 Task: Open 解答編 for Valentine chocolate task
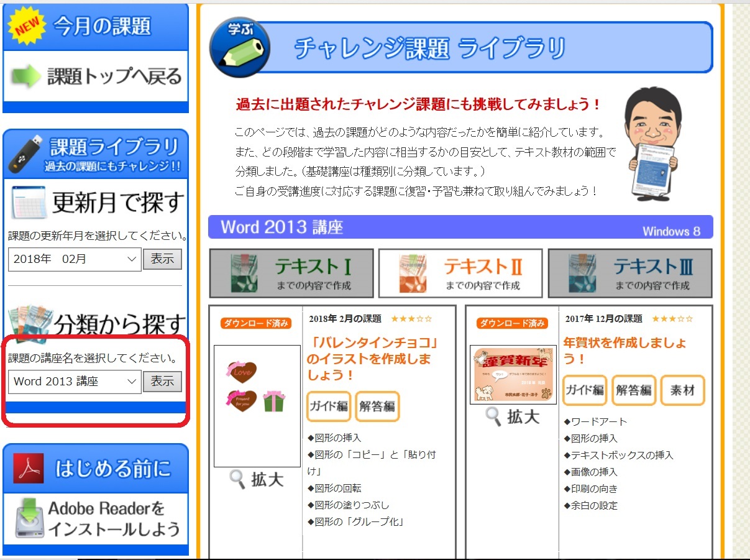(x=377, y=406)
